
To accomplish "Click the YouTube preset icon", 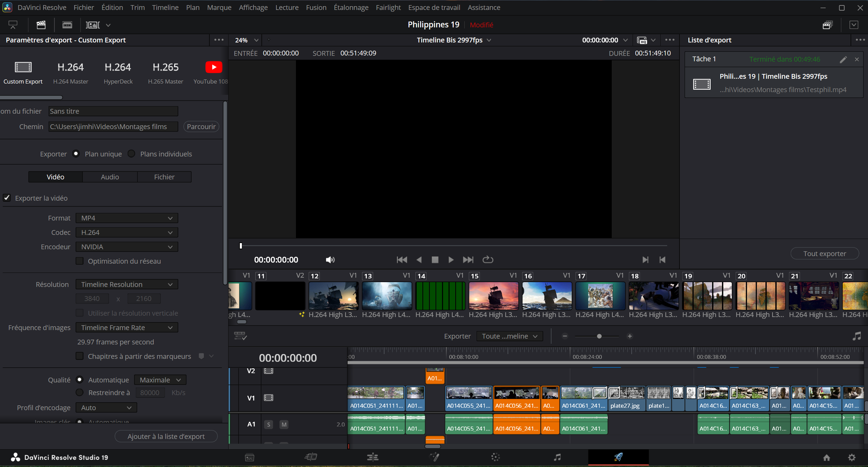I will click(213, 67).
